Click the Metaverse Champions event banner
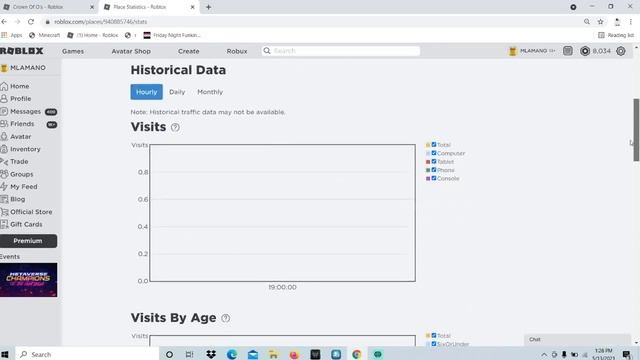Image resolution: width=640 pixels, height=360 pixels. (29, 280)
